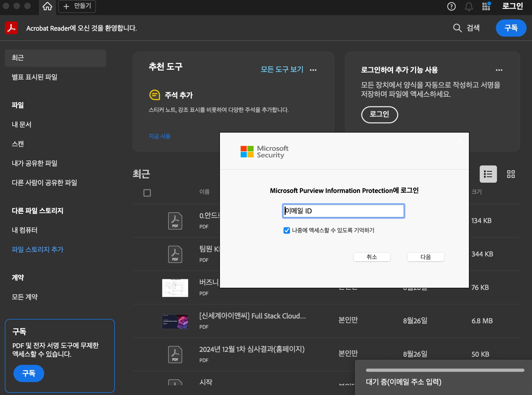Open the apps grid icon
The height and width of the screenshot is (395, 532).
click(x=486, y=6)
